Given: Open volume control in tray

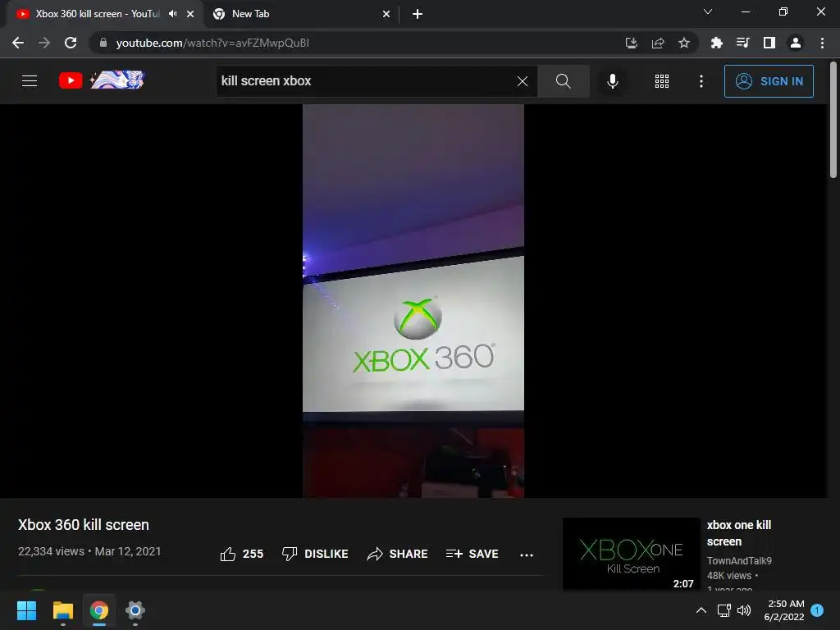Looking at the screenshot, I should point(743,610).
